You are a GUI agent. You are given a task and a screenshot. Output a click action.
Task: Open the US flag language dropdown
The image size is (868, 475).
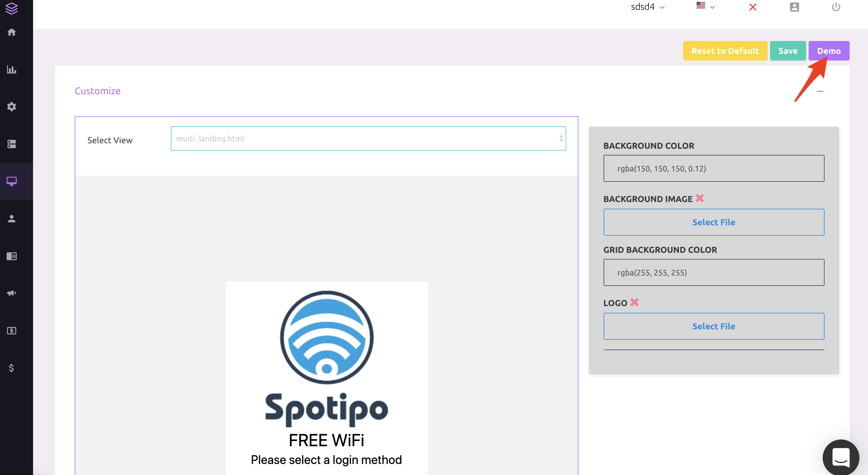coord(705,6)
